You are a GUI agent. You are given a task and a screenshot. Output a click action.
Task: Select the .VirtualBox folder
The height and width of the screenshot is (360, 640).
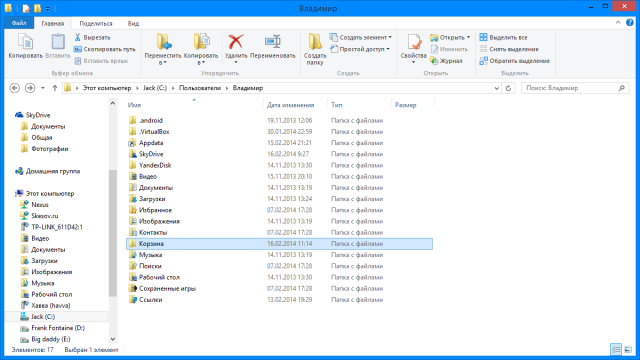[x=154, y=131]
